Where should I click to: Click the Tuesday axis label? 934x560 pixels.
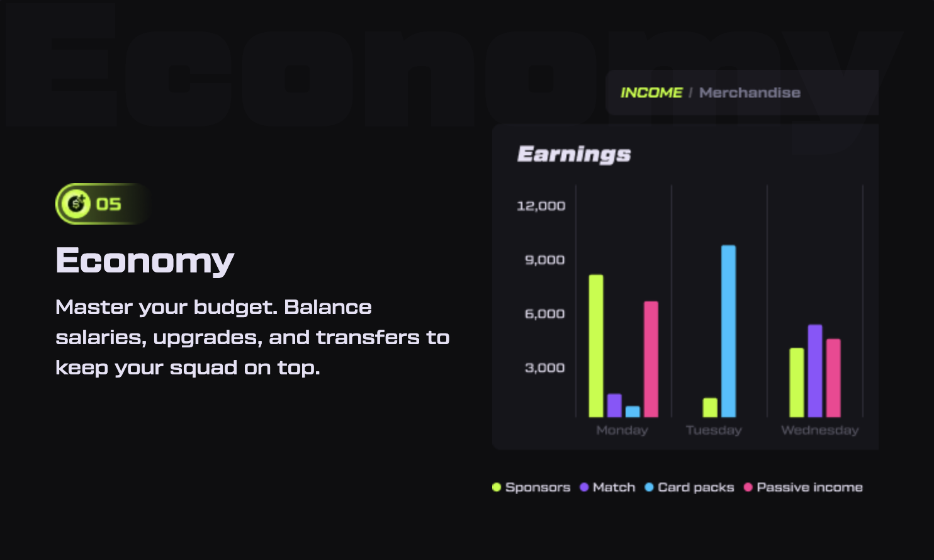(714, 430)
